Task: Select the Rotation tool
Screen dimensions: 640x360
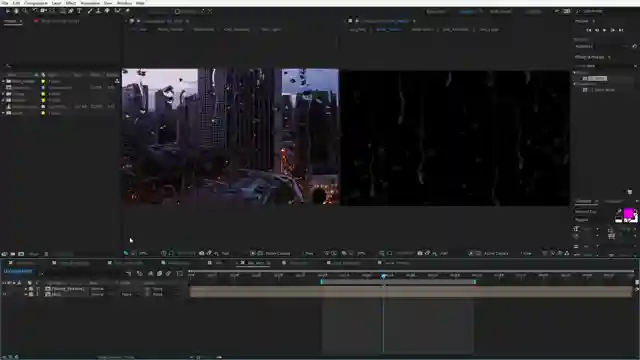Action: click(x=35, y=11)
